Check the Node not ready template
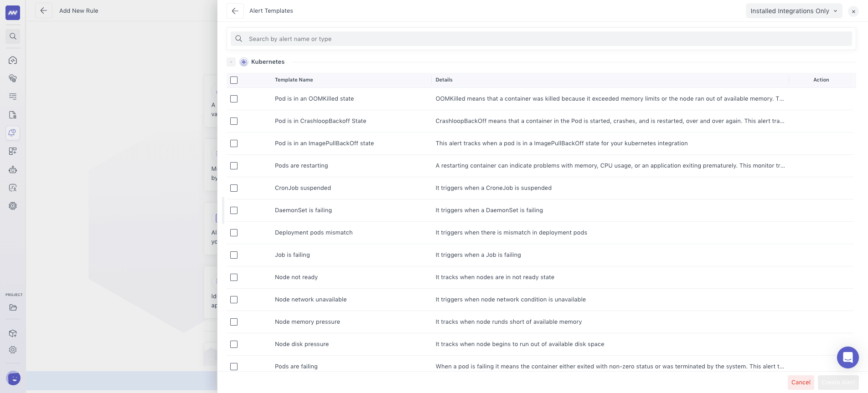This screenshot has width=868, height=393. [x=234, y=277]
